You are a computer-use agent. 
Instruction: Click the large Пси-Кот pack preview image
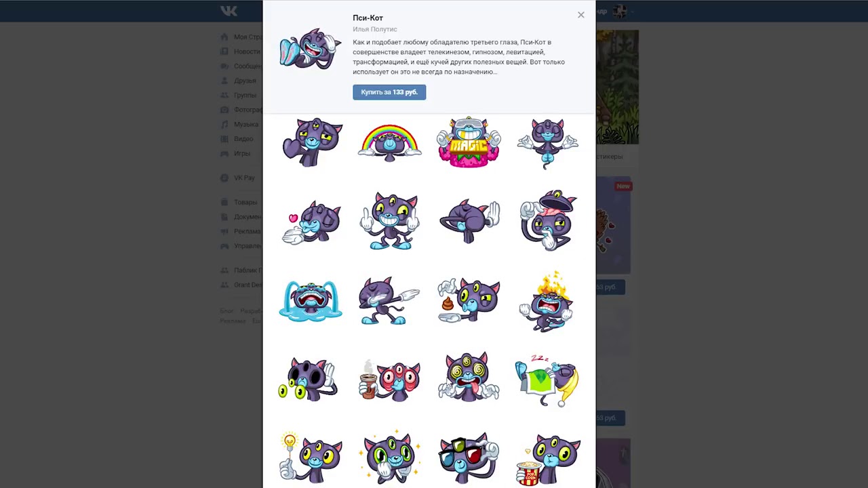point(311,49)
